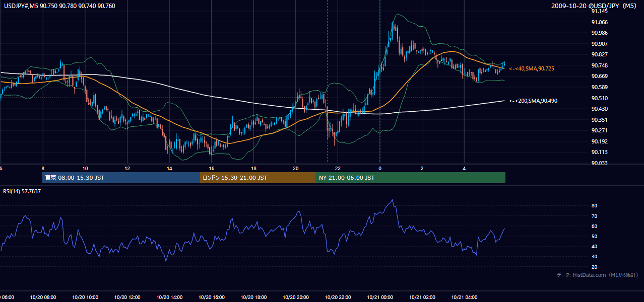This screenshot has width=644, height=302.
Task: Click the 10/20 14:00 time axis label
Action: tap(169, 297)
